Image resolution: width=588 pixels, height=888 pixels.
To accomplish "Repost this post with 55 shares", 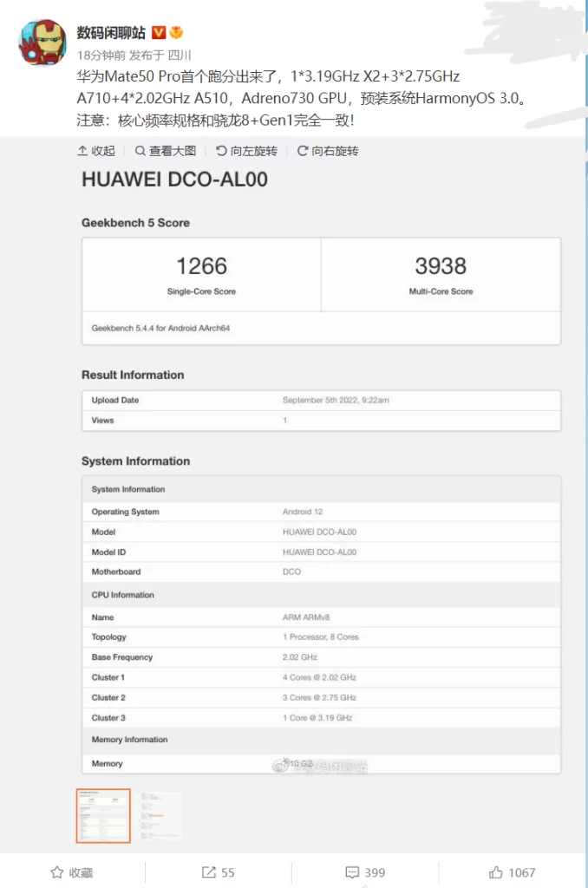I will point(218,872).
